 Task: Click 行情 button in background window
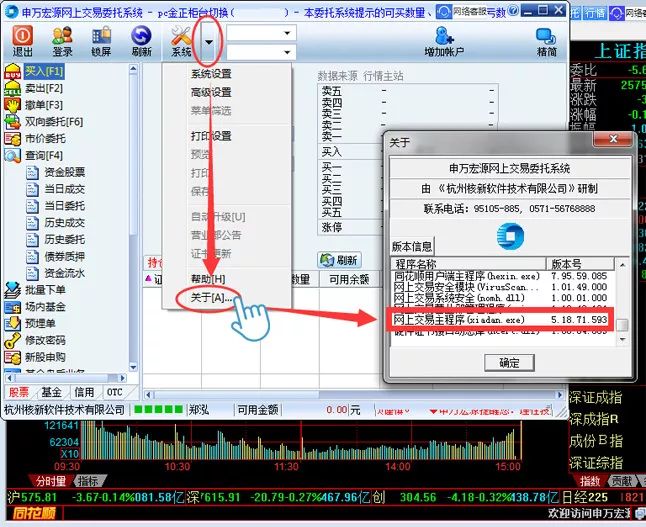point(596,13)
